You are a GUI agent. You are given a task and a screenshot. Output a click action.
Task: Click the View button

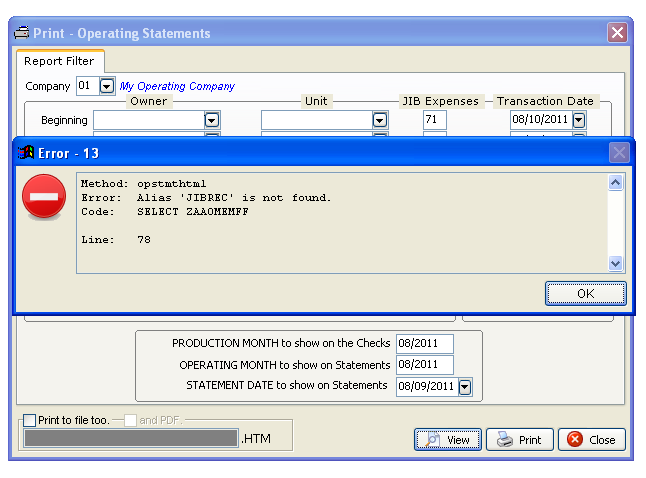click(448, 440)
